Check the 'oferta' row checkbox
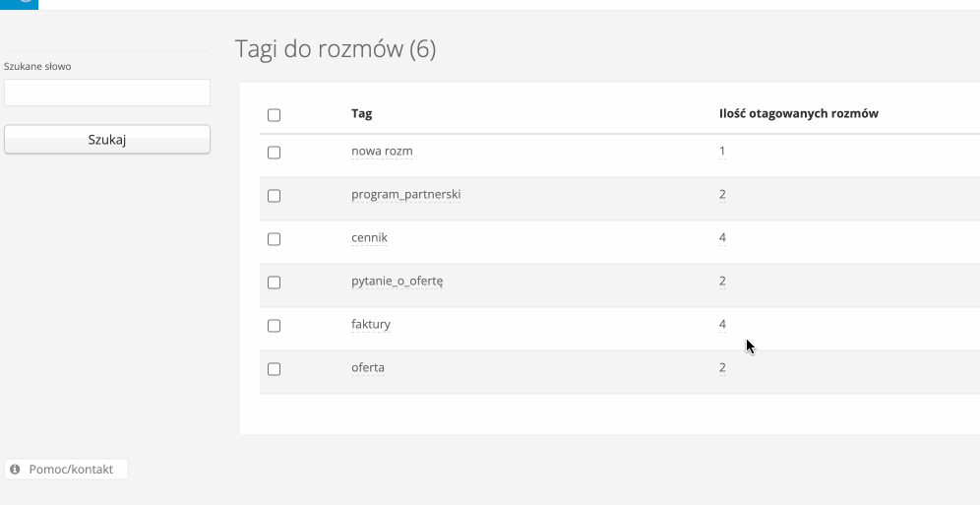The image size is (980, 505). (275, 368)
